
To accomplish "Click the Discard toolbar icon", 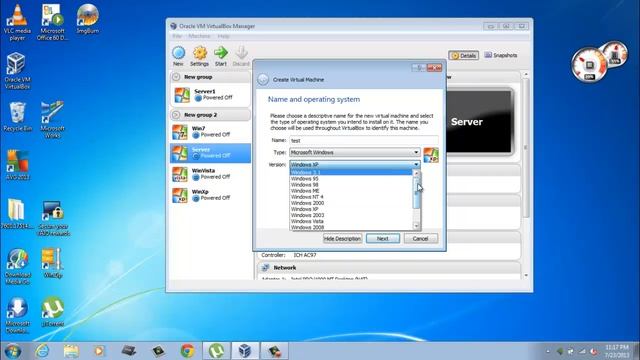I will tap(241, 56).
